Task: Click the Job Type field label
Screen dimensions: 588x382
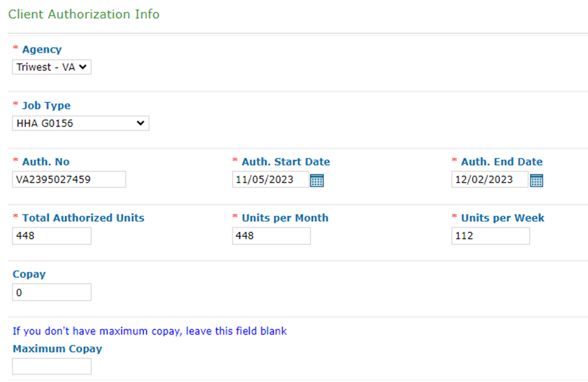Action: 46,105
